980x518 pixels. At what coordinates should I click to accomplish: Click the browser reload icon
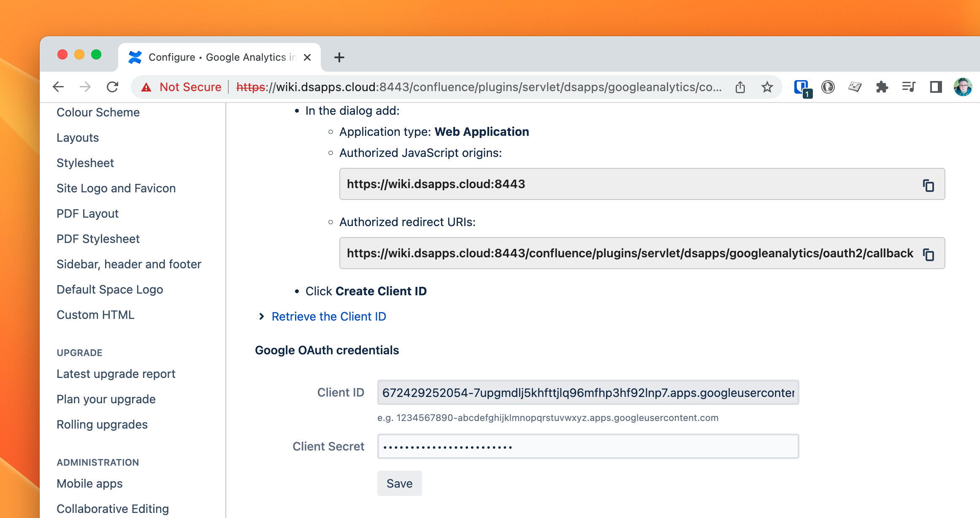(x=112, y=87)
